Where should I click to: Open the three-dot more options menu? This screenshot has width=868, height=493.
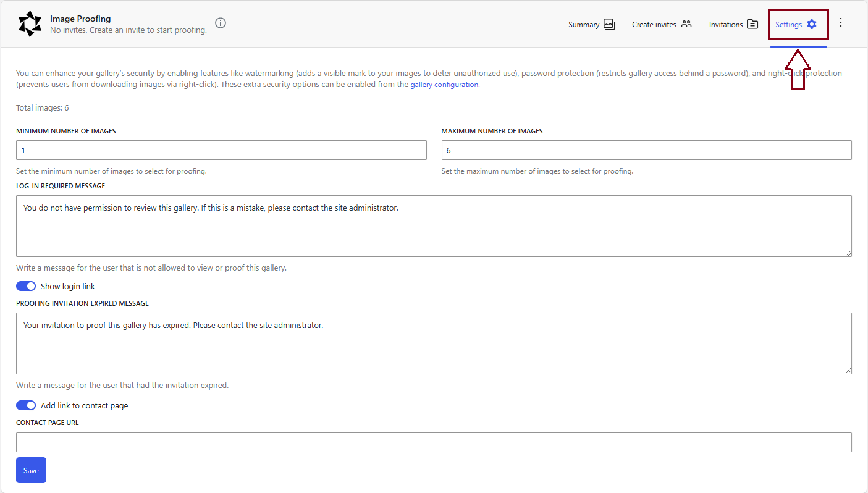click(840, 23)
